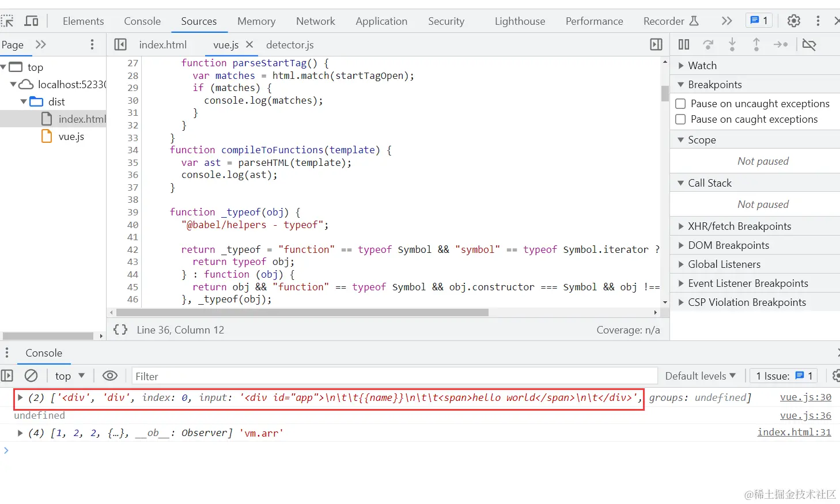Open the vue.js:30 source link
840x504 pixels.
[x=805, y=397]
